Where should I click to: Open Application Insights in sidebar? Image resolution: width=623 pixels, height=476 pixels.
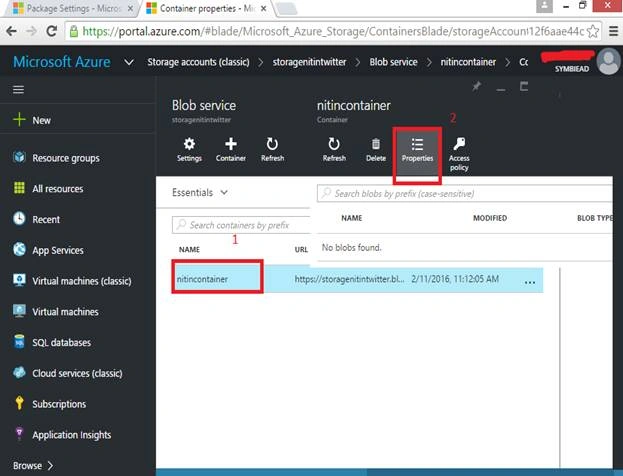tap(62, 435)
